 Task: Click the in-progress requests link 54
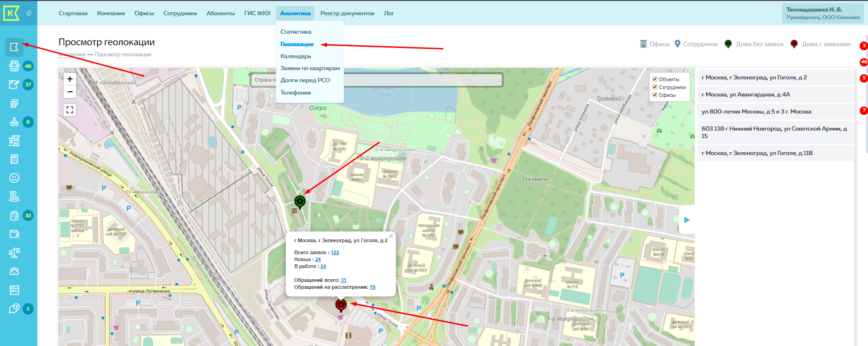click(x=323, y=266)
